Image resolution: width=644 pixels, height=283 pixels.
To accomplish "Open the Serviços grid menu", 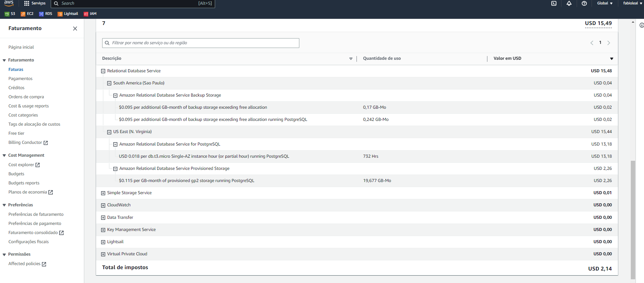I will tap(35, 3).
